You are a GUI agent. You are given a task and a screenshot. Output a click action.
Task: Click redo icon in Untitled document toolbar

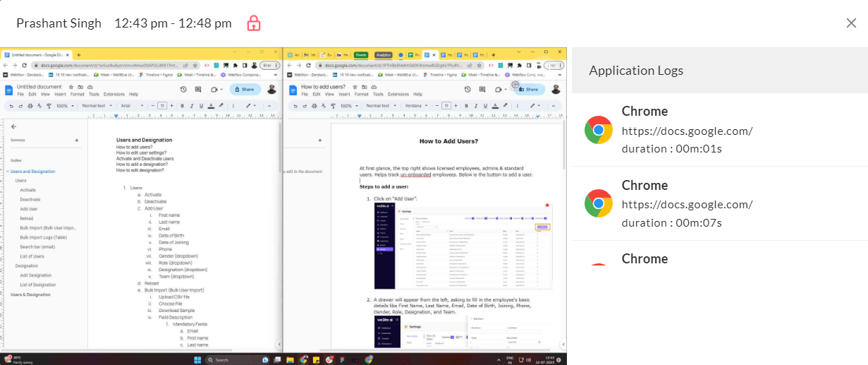[20, 106]
